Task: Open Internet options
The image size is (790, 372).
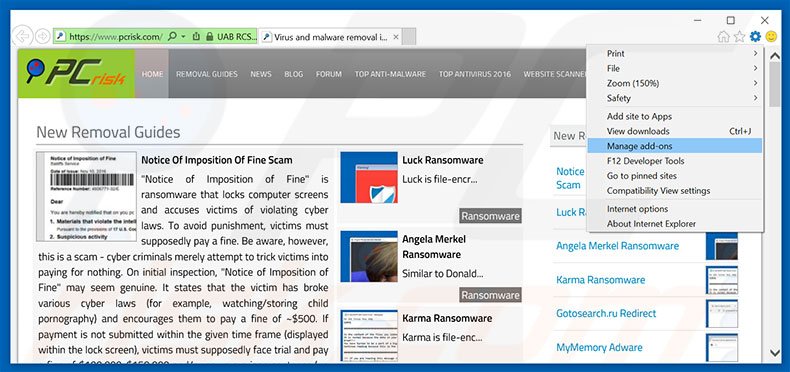Action: pyautogui.click(x=675, y=209)
